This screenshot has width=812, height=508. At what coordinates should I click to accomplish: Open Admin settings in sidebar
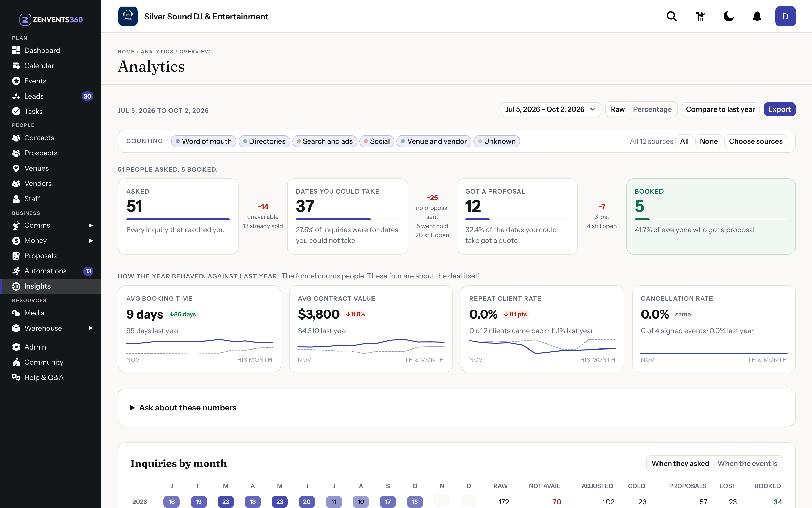pos(51,347)
